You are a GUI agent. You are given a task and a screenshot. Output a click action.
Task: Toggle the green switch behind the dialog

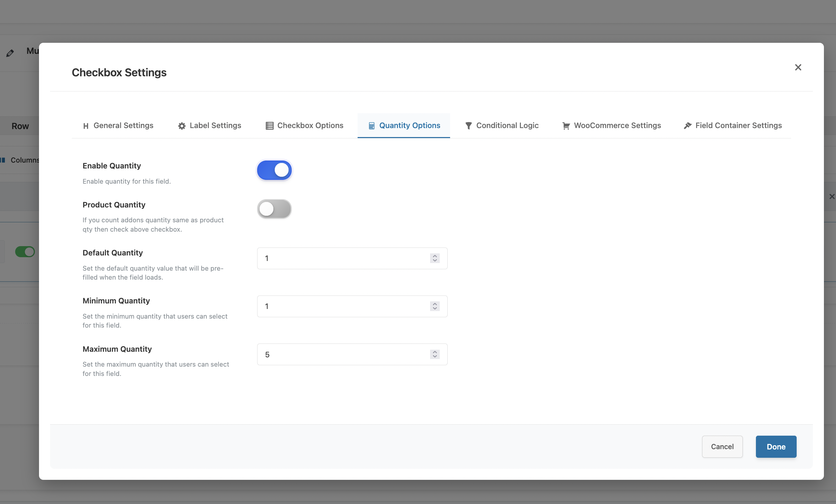(25, 252)
